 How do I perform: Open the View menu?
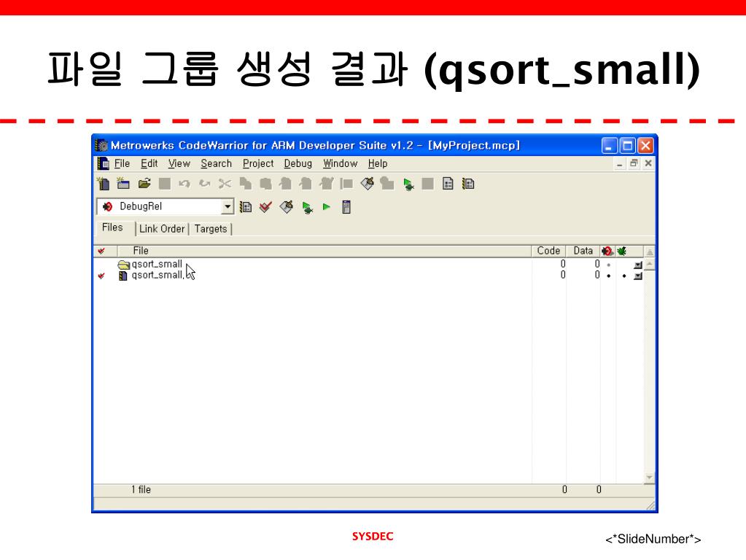[x=179, y=163]
